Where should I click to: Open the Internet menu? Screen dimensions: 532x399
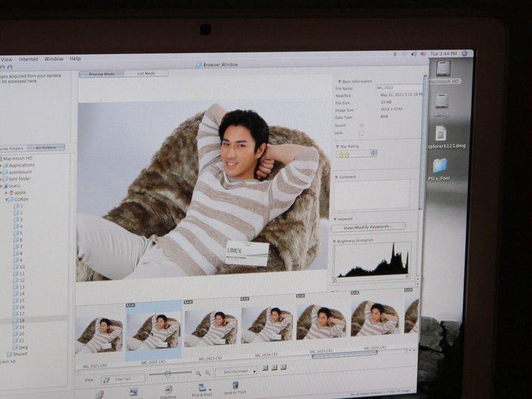[x=29, y=59]
